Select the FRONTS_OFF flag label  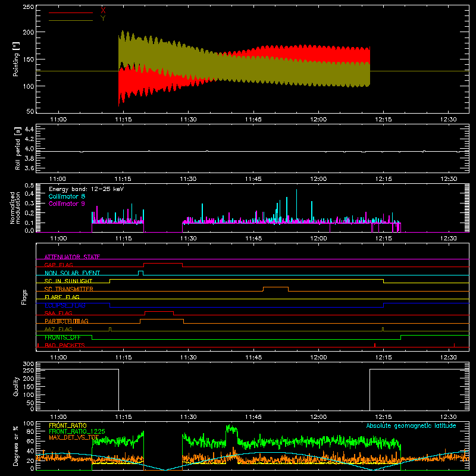tap(62, 337)
